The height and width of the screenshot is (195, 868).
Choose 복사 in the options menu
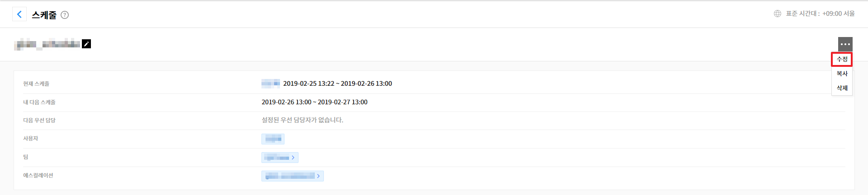[842, 74]
